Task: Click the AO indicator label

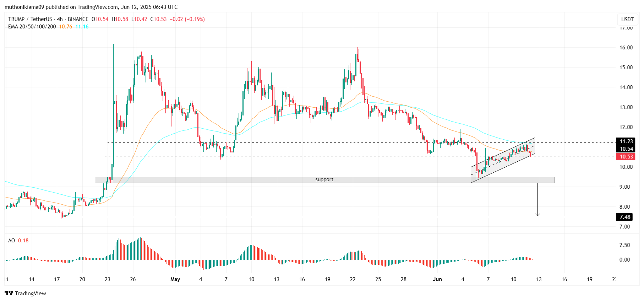Action: [11, 241]
